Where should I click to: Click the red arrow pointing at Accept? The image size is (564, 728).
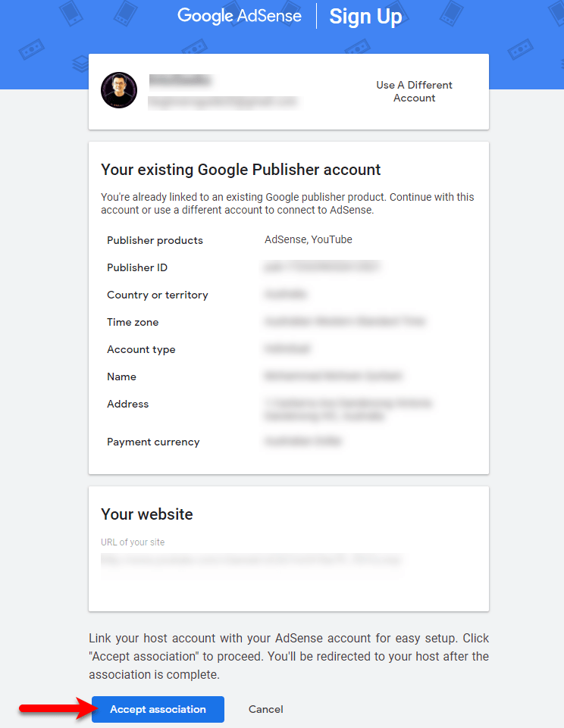pos(58,708)
